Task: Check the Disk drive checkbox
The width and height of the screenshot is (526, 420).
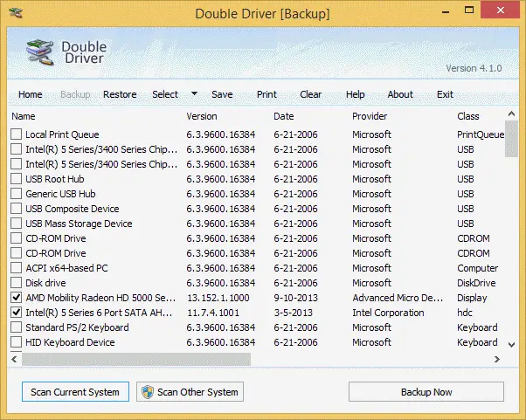Action: 16,283
